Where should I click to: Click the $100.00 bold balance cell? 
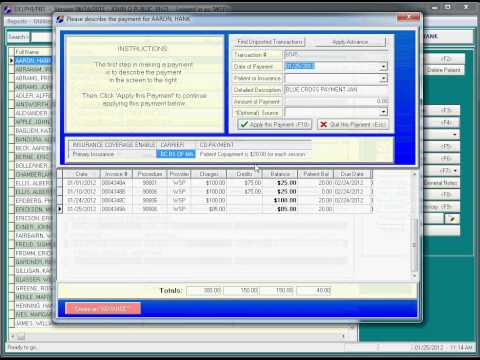280,200
